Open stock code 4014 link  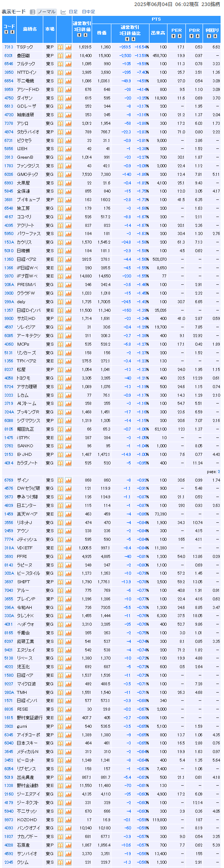pos(9,463)
